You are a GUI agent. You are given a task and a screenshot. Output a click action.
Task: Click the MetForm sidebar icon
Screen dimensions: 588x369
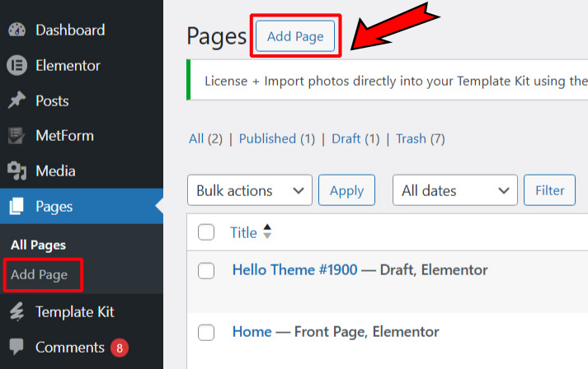(x=16, y=136)
